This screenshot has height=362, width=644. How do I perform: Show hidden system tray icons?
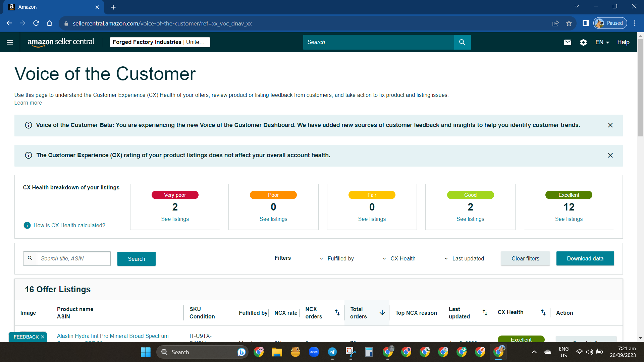534,352
